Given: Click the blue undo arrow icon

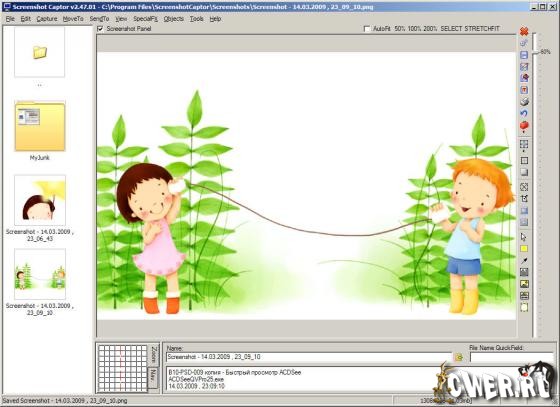Looking at the screenshot, I should tap(524, 114).
